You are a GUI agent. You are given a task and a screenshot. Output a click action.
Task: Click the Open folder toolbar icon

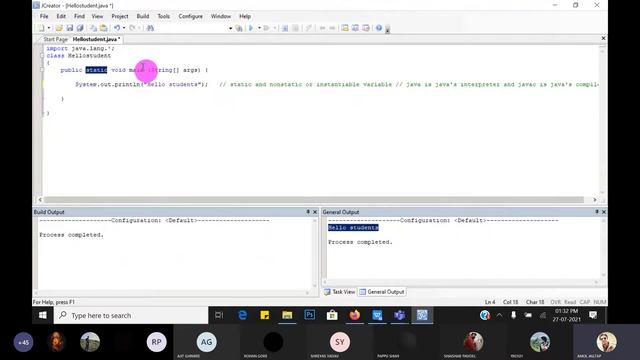(x=59, y=28)
